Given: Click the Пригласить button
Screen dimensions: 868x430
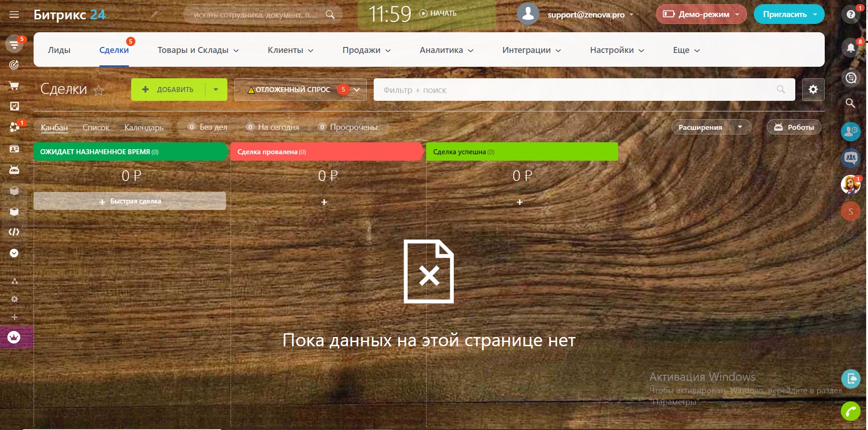Looking at the screenshot, I should [785, 14].
